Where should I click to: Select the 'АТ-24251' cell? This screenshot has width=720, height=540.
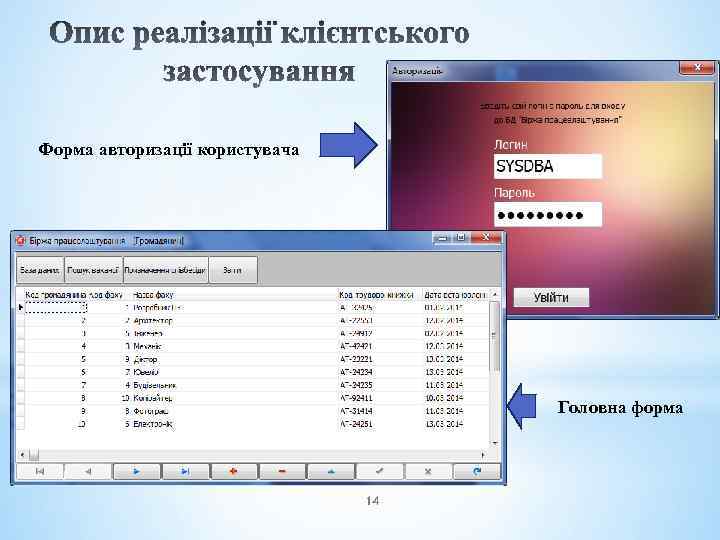[356, 424]
